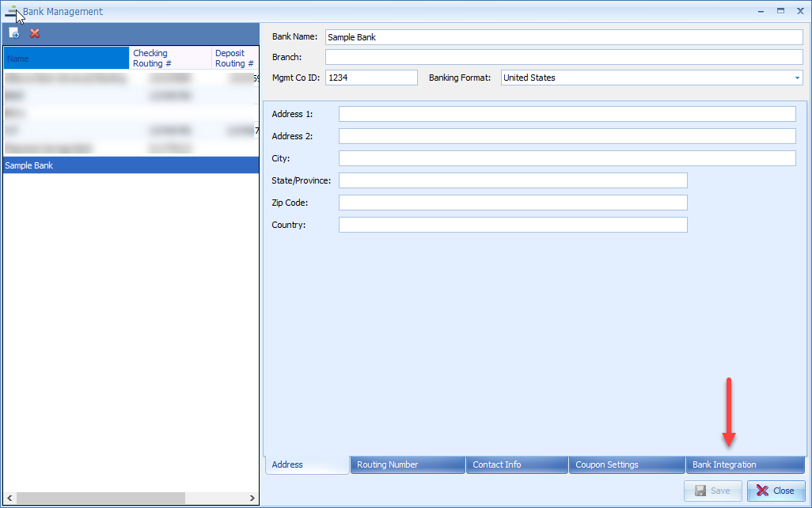Click the disabled Save button

[712, 491]
